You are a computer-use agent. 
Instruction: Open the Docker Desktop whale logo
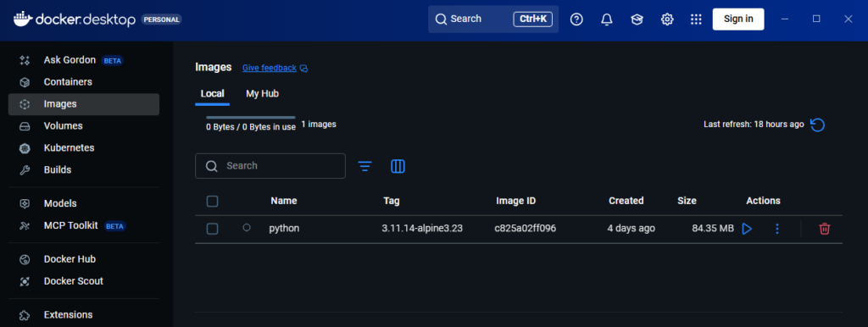coord(23,19)
